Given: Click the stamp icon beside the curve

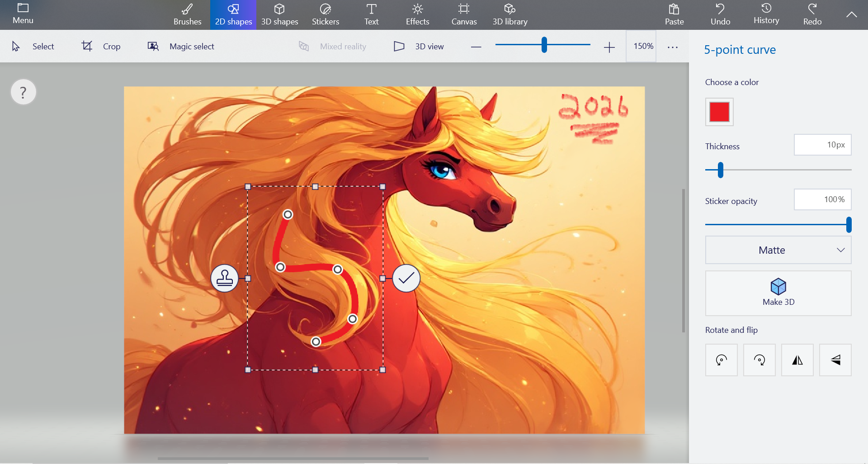Looking at the screenshot, I should [225, 279].
